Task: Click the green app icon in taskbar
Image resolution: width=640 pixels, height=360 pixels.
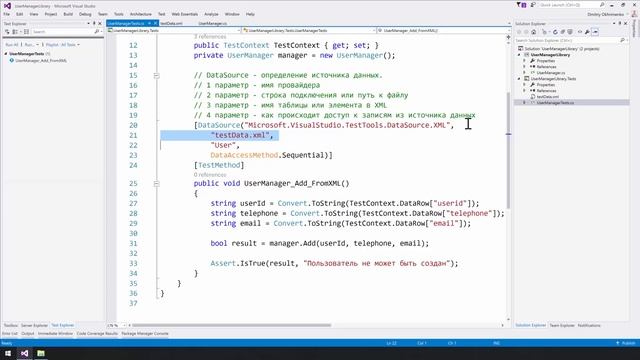Action: pos(41,353)
